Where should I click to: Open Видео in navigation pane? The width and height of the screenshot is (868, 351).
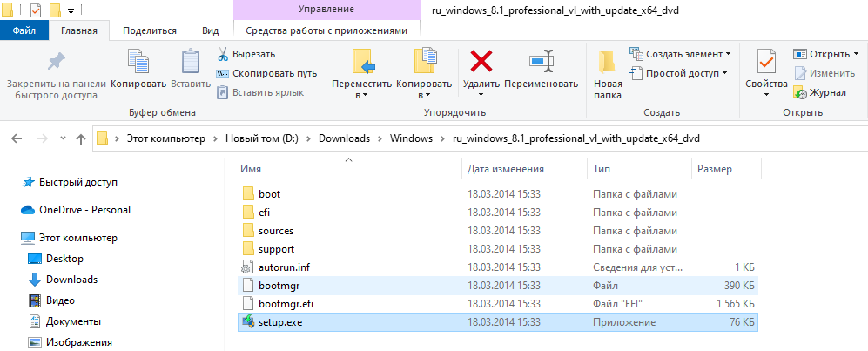[51, 300]
